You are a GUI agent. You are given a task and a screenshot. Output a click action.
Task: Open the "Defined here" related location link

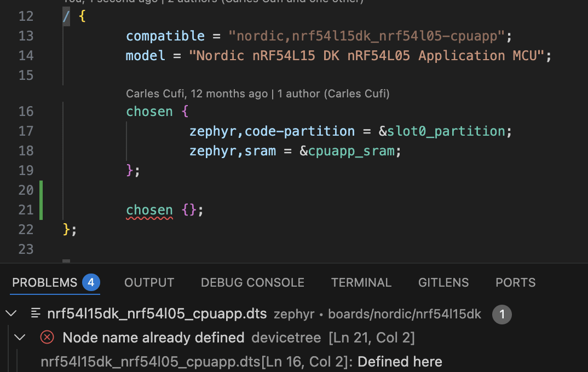[x=400, y=362]
